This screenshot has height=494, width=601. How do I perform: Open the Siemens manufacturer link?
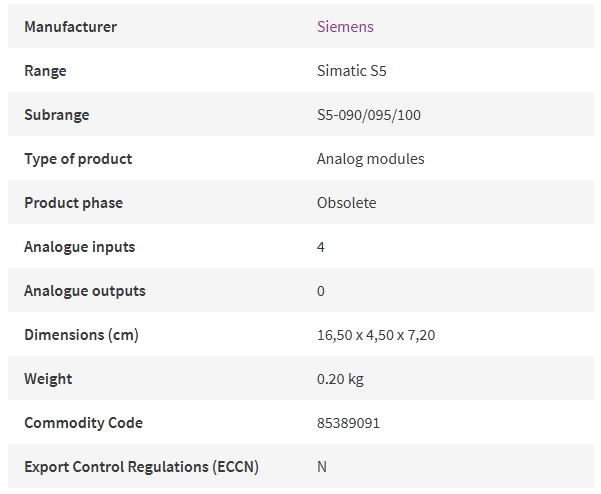[x=345, y=26]
